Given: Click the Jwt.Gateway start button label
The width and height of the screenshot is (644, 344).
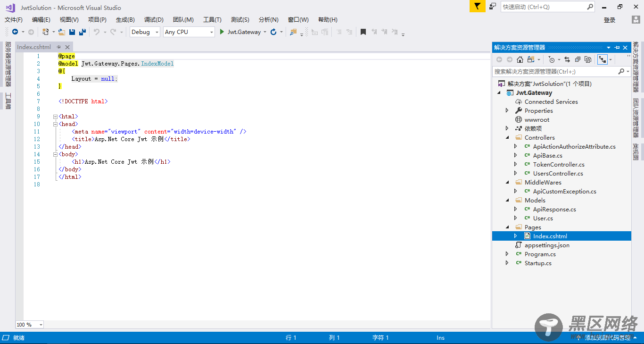Looking at the screenshot, I should (244, 32).
